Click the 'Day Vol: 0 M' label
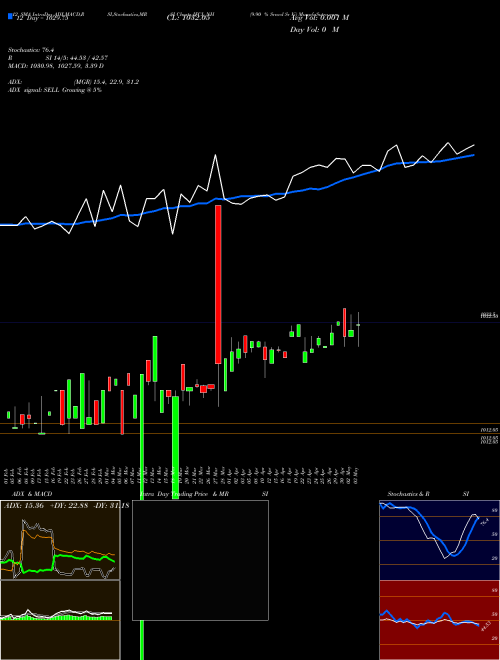 point(314,29)
